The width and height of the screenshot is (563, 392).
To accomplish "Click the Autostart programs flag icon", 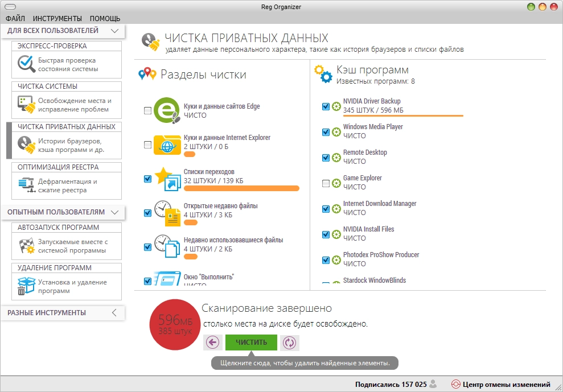I will coord(26,246).
